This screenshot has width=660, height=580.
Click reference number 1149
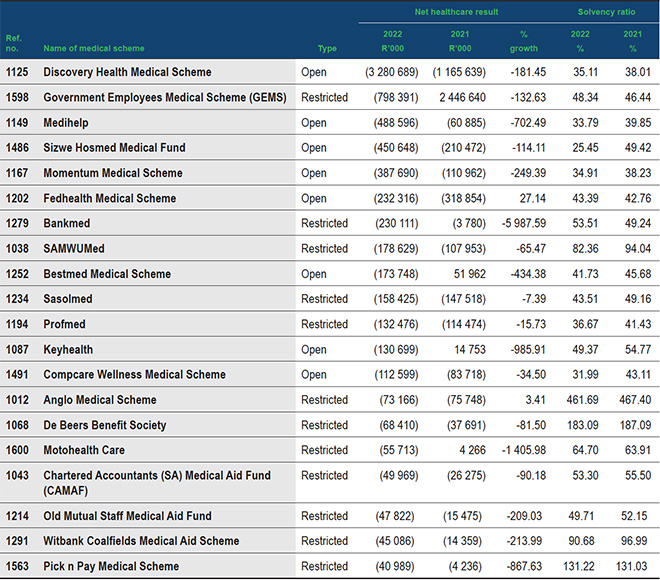click(17, 122)
